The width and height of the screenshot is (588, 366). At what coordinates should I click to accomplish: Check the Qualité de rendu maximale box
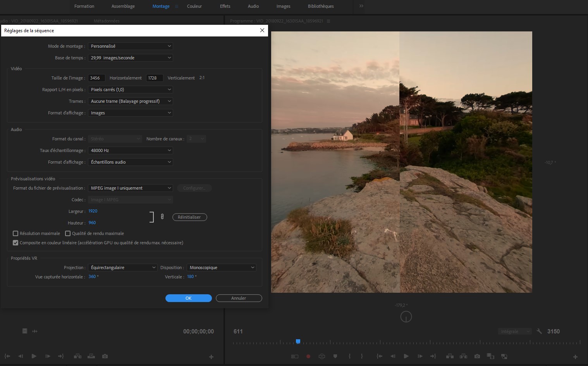pyautogui.click(x=68, y=233)
